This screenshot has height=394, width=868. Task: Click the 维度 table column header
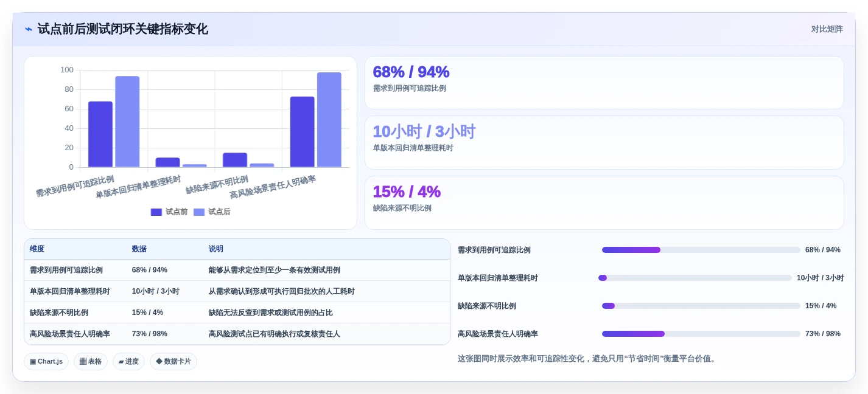[37, 249]
